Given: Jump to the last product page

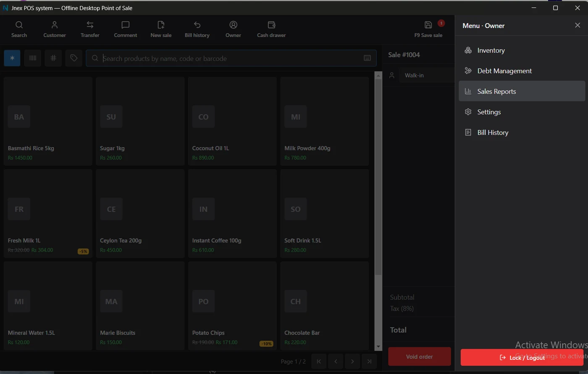Looking at the screenshot, I should click(369, 361).
